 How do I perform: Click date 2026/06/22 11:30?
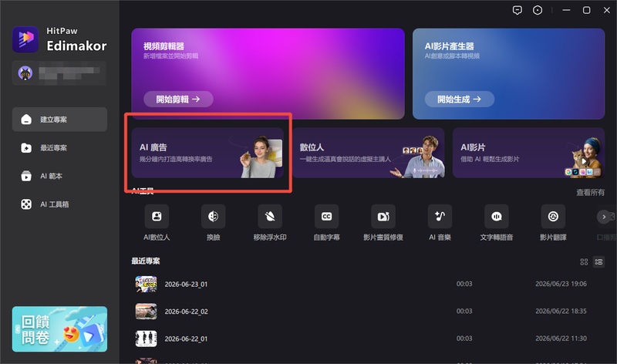[561, 339]
